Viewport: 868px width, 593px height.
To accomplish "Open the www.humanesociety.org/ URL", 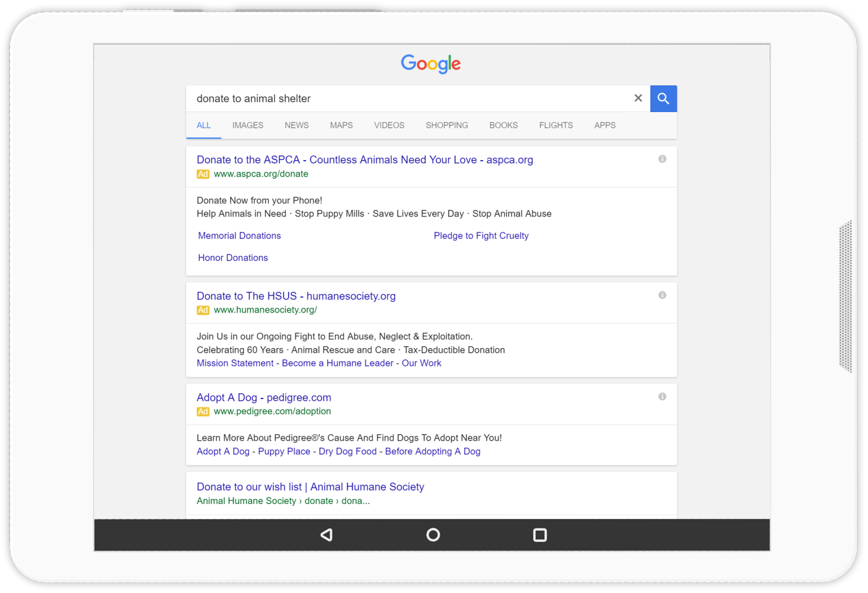I will click(265, 310).
